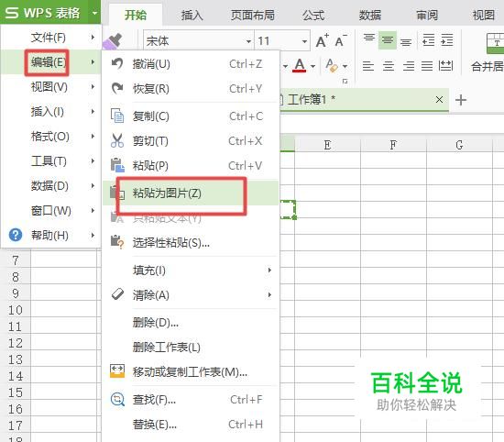504x442 pixels.
Task: Choose Delete (删除D)... menu entry
Action: pyautogui.click(x=191, y=322)
